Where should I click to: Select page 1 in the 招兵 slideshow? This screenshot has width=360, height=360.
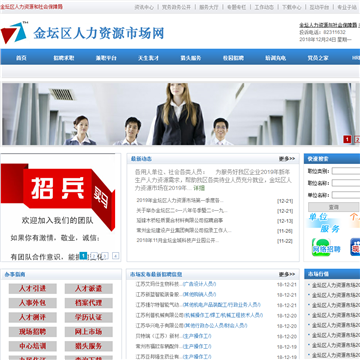click(x=83, y=256)
